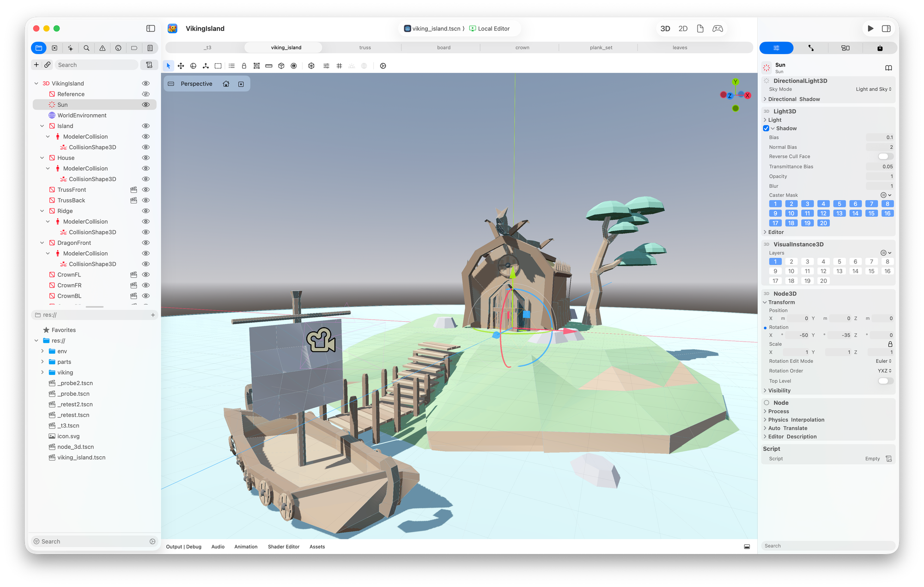The width and height of the screenshot is (924, 587).
Task: Open the Shader Editor bottom panel
Action: click(x=284, y=546)
